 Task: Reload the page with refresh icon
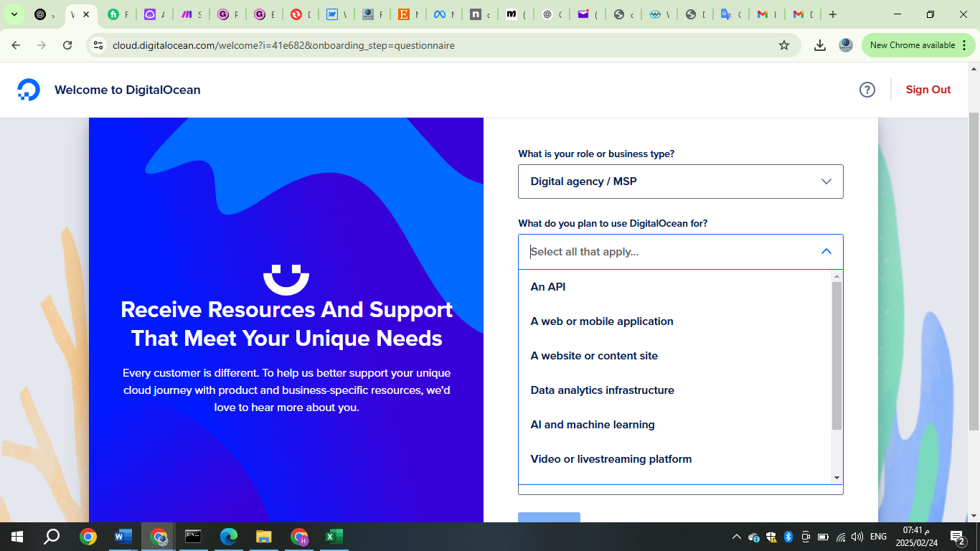point(67,45)
